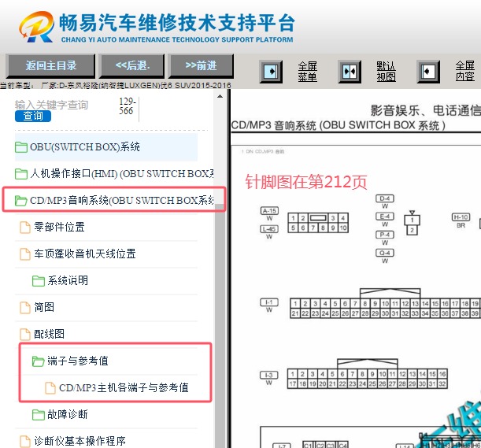The height and width of the screenshot is (448, 481).
Task: Click the 129-566 page number text
Action: point(127,106)
